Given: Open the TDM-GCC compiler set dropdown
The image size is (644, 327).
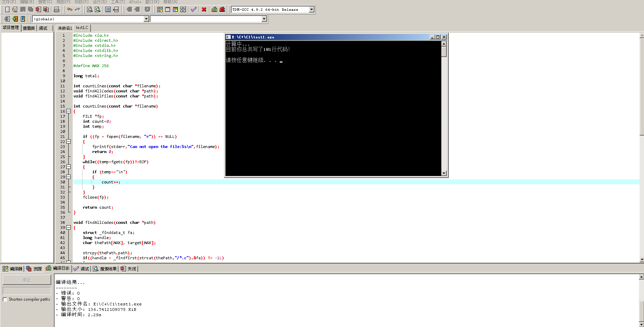Looking at the screenshot, I should click(311, 9).
